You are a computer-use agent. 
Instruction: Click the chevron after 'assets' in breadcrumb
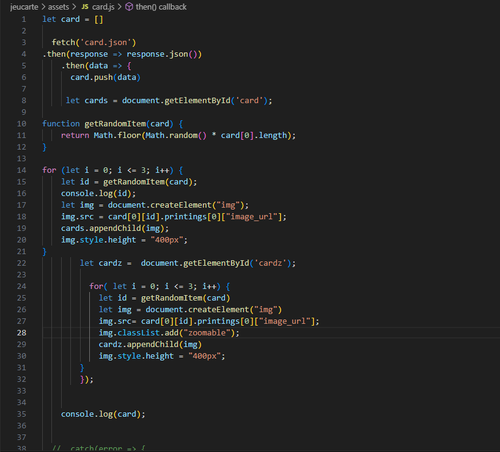coord(74,7)
